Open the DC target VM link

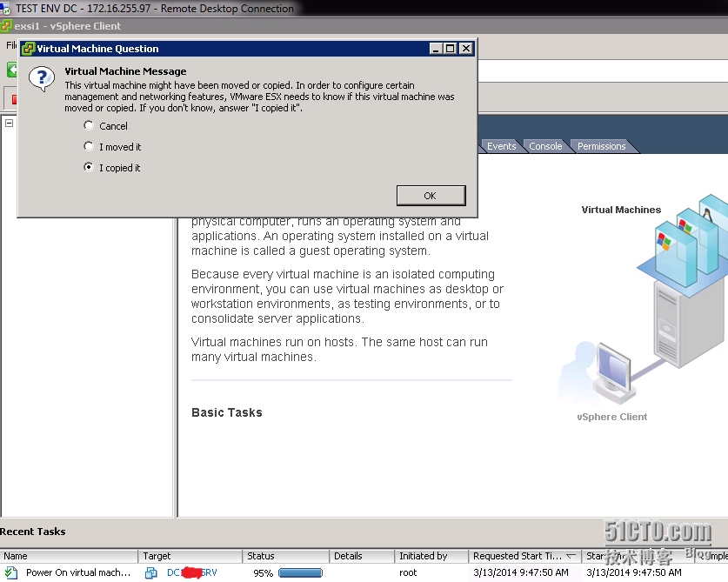pyautogui.click(x=191, y=572)
